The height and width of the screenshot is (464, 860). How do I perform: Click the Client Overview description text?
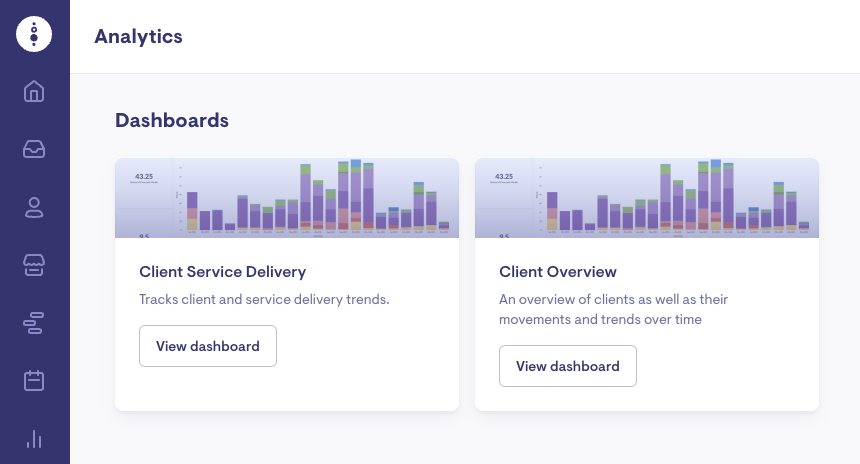tap(613, 309)
